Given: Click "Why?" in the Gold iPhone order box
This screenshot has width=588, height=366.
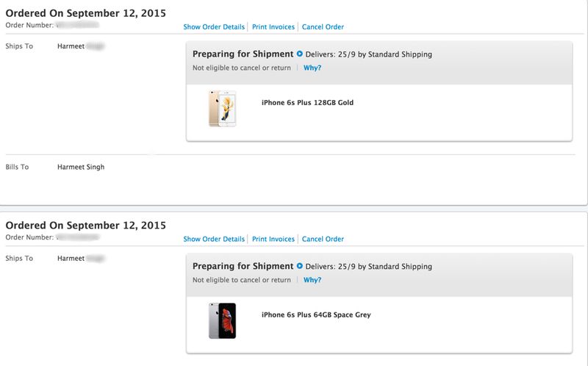Looking at the screenshot, I should pyautogui.click(x=312, y=68).
